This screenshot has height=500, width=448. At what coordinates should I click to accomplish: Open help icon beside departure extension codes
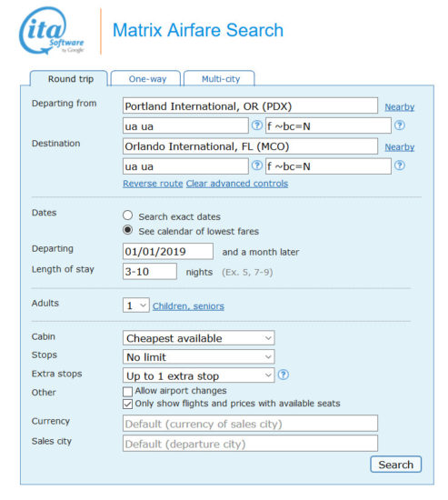[400, 125]
